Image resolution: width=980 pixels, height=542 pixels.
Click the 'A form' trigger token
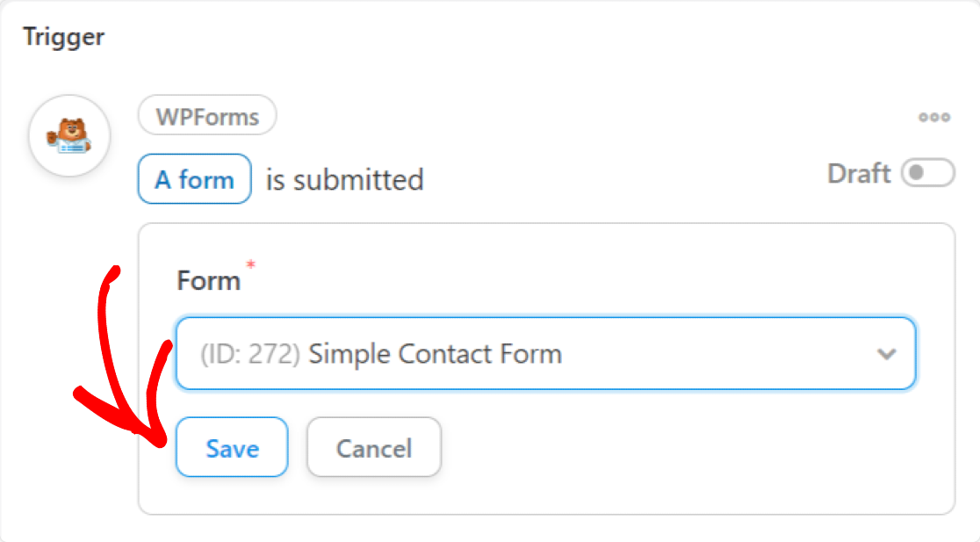(194, 179)
